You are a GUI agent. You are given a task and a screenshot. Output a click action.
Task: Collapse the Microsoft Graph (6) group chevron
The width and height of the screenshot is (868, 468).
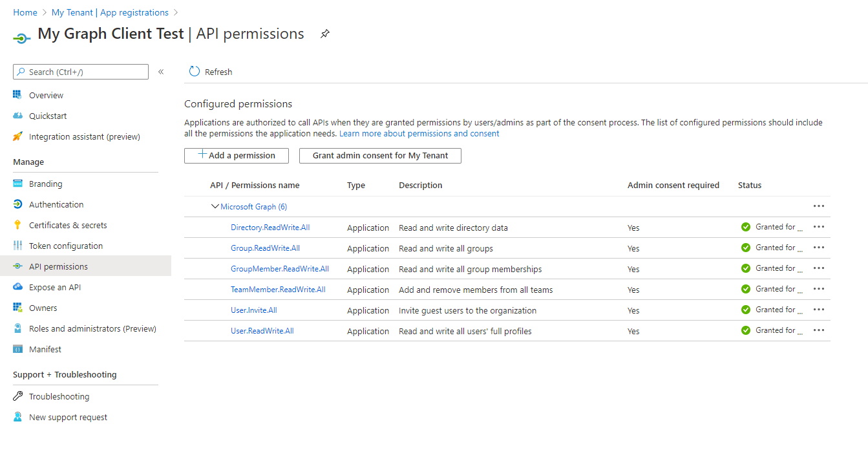pos(215,206)
